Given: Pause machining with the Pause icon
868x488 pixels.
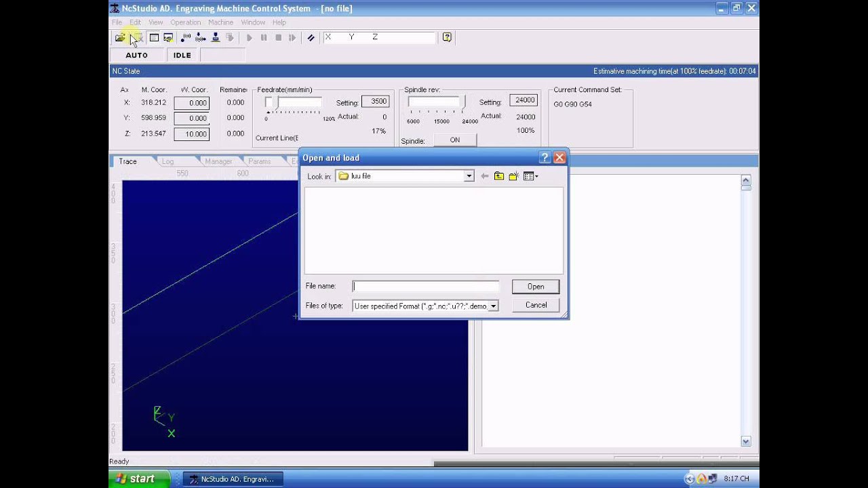Looking at the screenshot, I should pyautogui.click(x=264, y=38).
